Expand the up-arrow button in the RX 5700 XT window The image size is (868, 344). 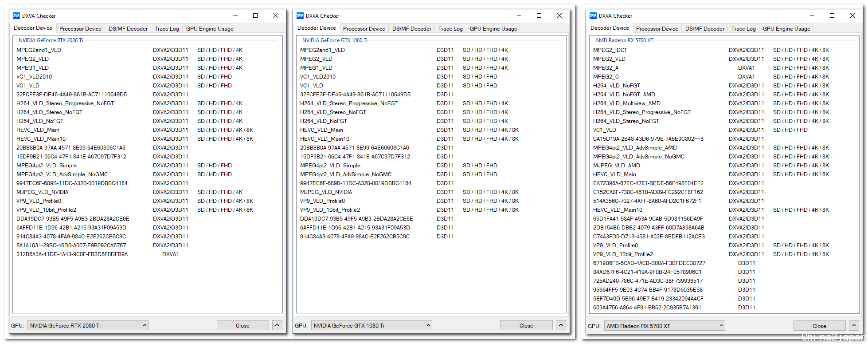[x=854, y=326]
